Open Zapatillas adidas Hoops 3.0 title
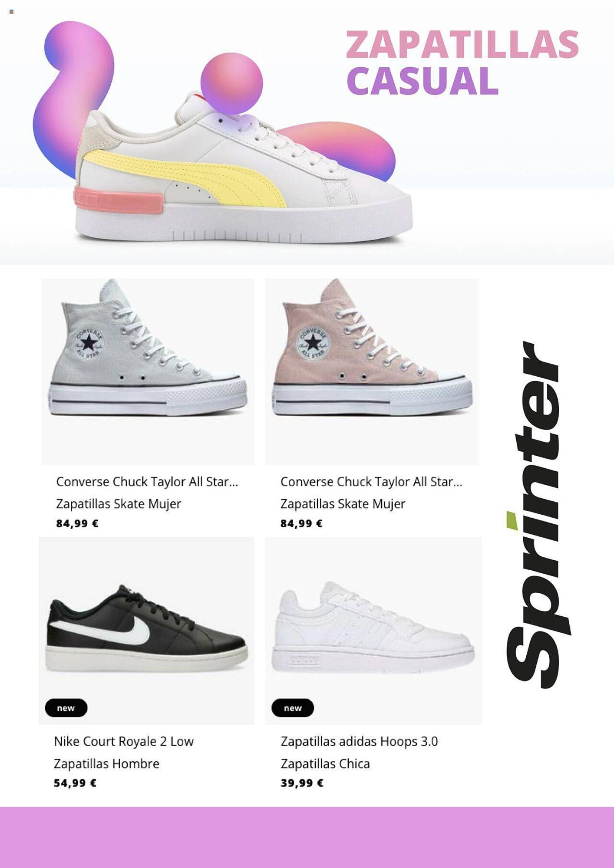 359,741
